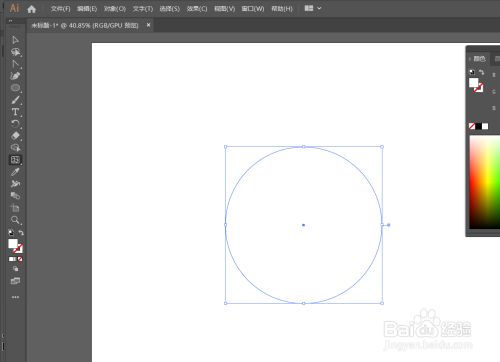Open the 编辑(E) menu
The width and height of the screenshot is (500, 362).
pyautogui.click(x=87, y=9)
